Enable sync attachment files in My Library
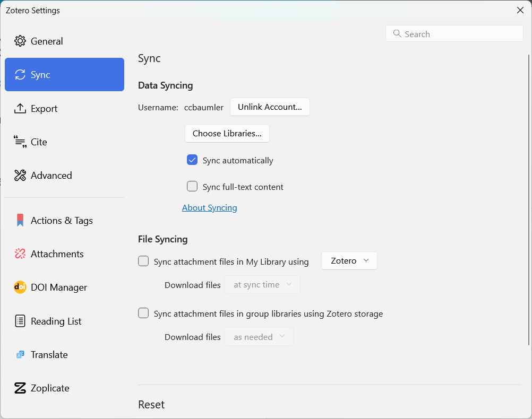532x419 pixels. click(x=143, y=261)
